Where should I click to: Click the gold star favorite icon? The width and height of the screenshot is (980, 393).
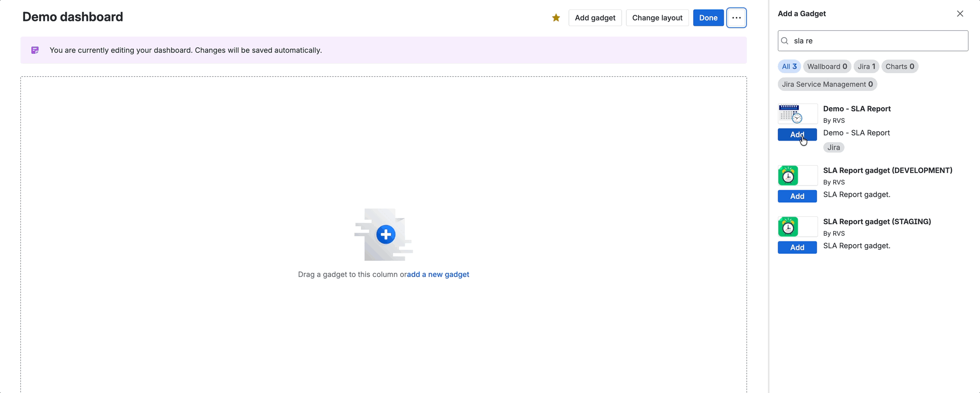click(556, 18)
